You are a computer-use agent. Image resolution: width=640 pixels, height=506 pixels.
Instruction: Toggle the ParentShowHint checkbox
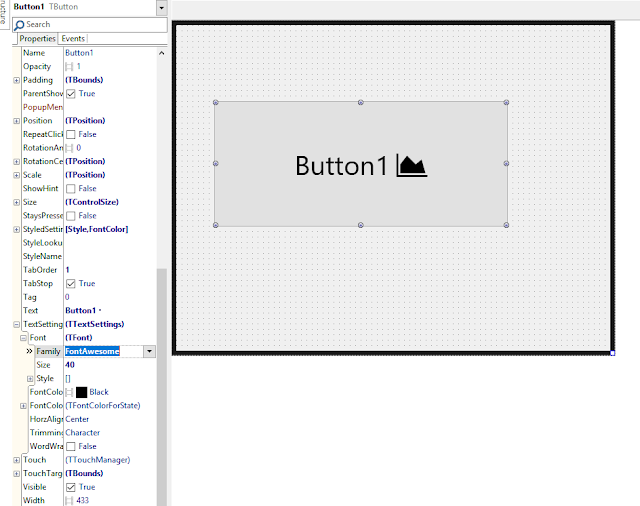71,94
